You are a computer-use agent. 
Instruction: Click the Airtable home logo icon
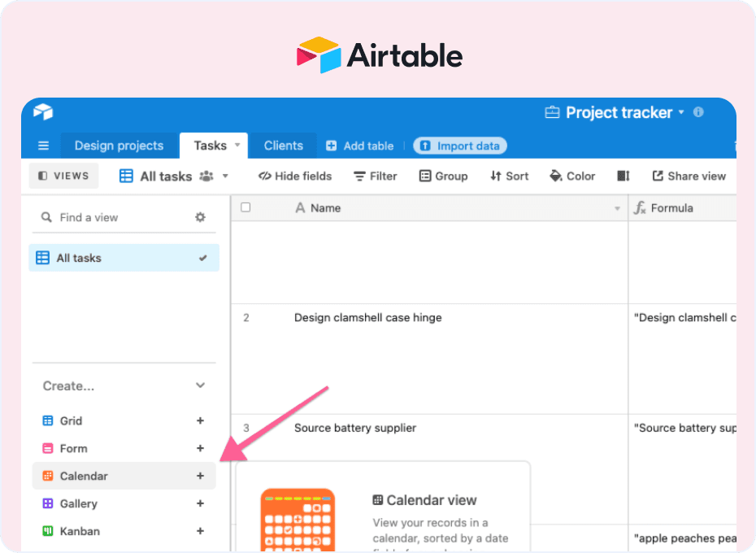[x=43, y=111]
